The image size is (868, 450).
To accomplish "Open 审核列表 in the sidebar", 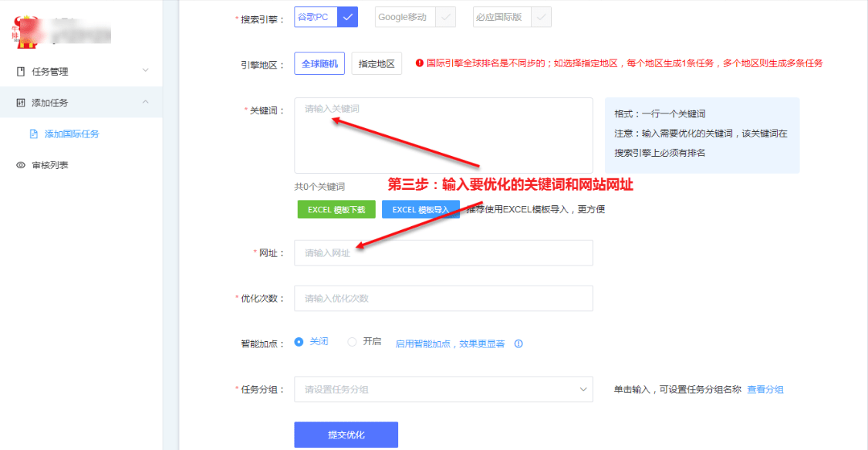I will (50, 165).
